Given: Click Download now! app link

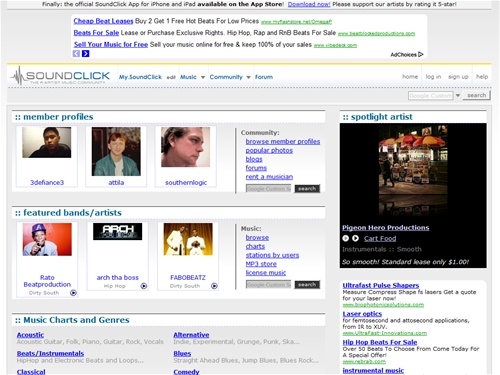Looking at the screenshot, I should [x=309, y=4].
